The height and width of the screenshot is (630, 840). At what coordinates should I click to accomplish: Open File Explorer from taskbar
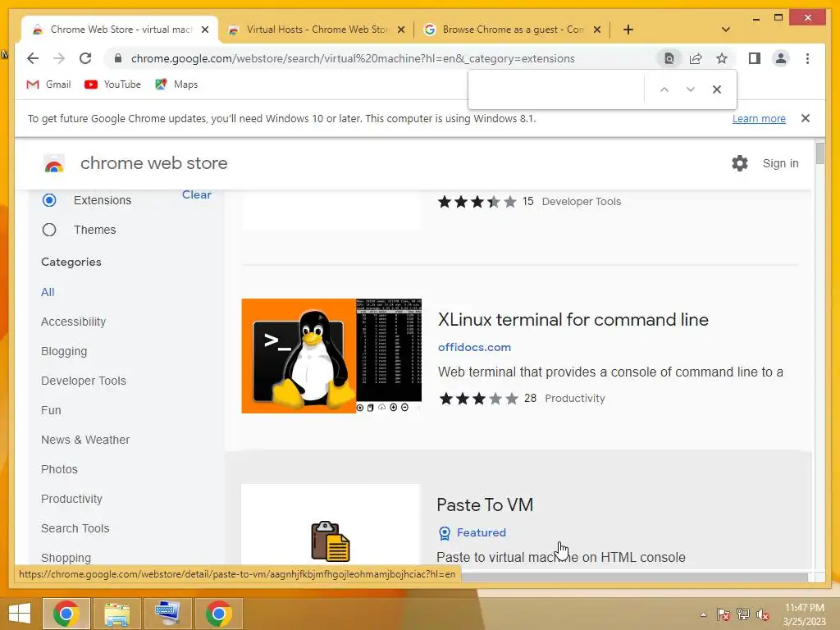coord(116,614)
